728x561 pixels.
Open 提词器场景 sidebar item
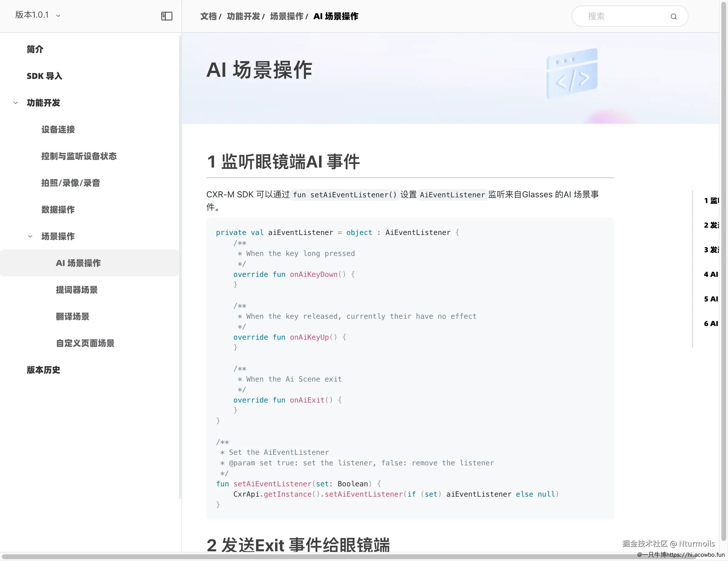77,290
